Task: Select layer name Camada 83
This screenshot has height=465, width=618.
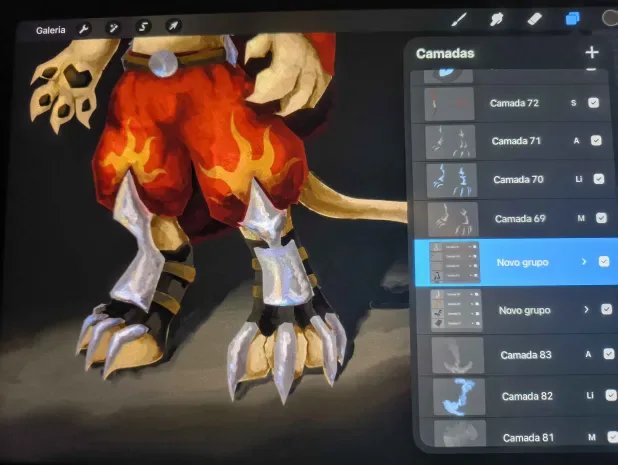Action: pos(526,355)
